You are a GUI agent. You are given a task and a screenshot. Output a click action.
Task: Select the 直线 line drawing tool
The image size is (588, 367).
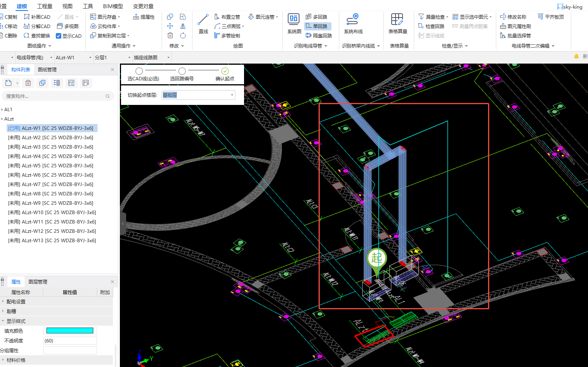(x=203, y=24)
